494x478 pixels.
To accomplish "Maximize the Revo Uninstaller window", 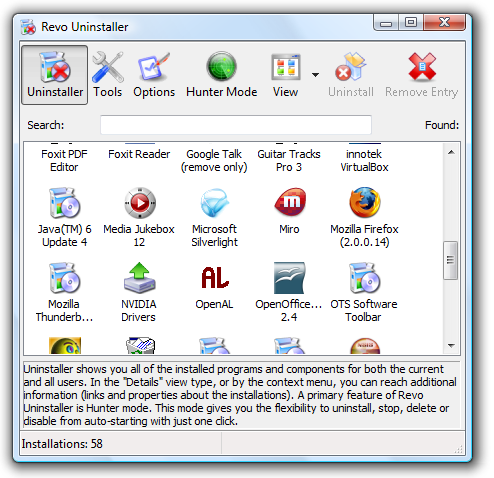I will coord(411,23).
